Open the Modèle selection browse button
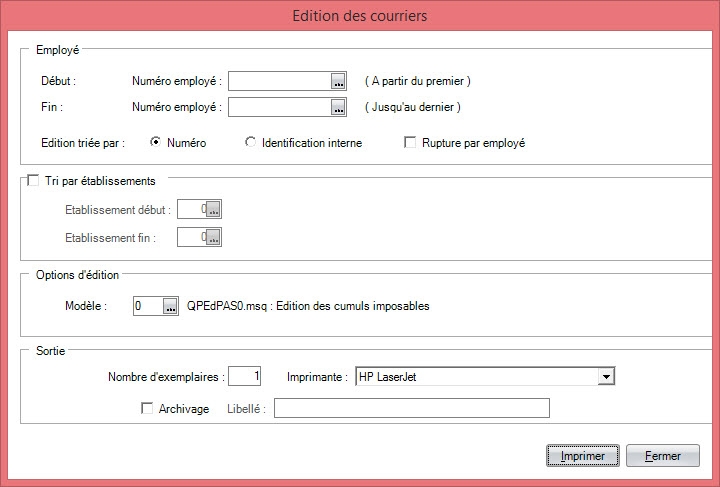720x487 pixels. (170, 306)
